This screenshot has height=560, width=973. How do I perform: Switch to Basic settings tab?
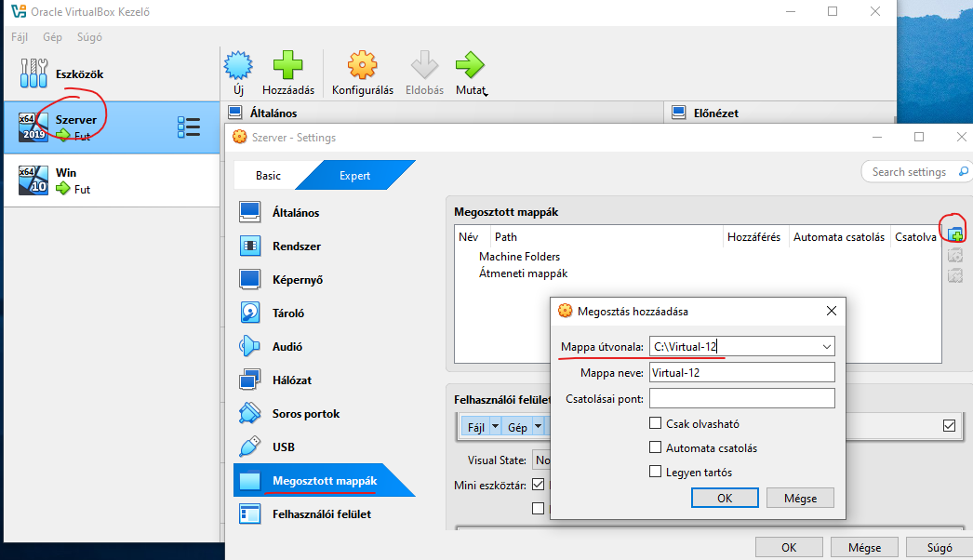click(268, 176)
